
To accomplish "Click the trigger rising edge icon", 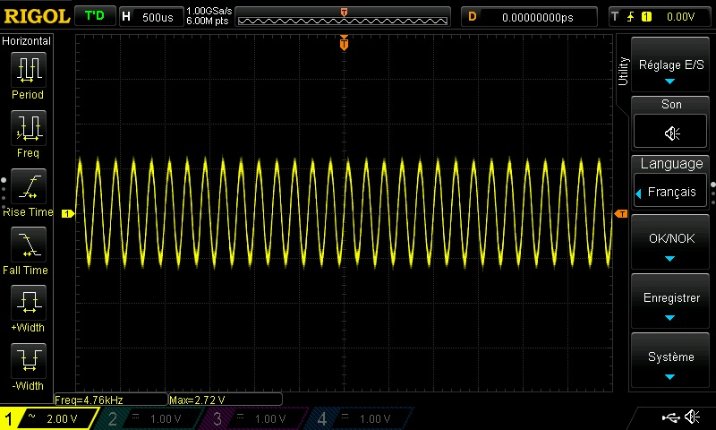I will coord(630,17).
